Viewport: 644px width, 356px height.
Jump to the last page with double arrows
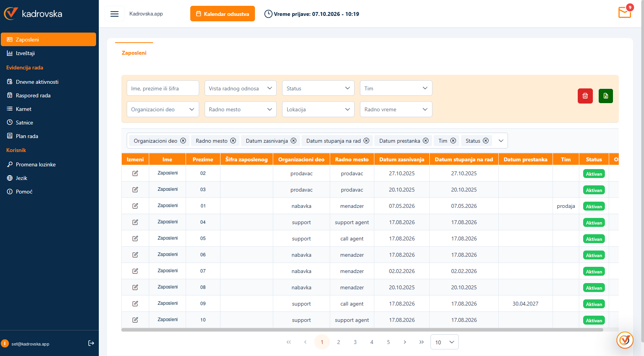click(x=422, y=342)
